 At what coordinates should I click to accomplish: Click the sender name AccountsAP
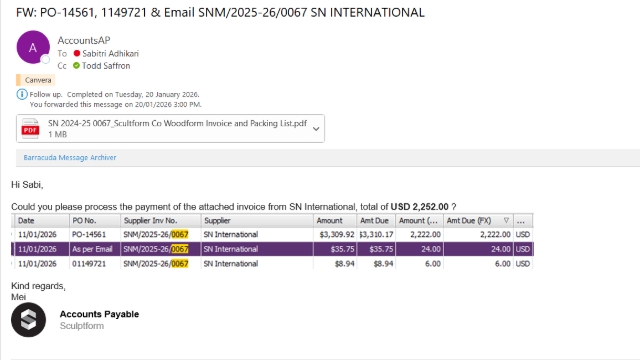point(84,40)
